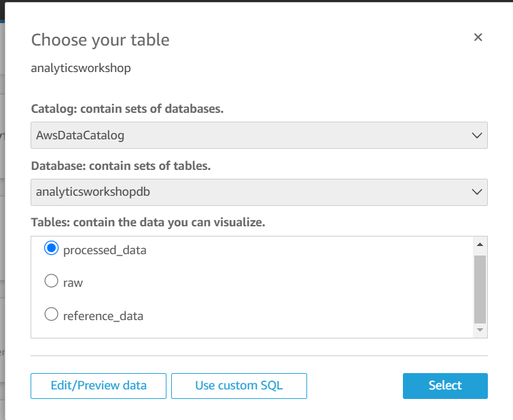
Task: Click the chevron arrow on the Catalog field
Action: (x=476, y=135)
